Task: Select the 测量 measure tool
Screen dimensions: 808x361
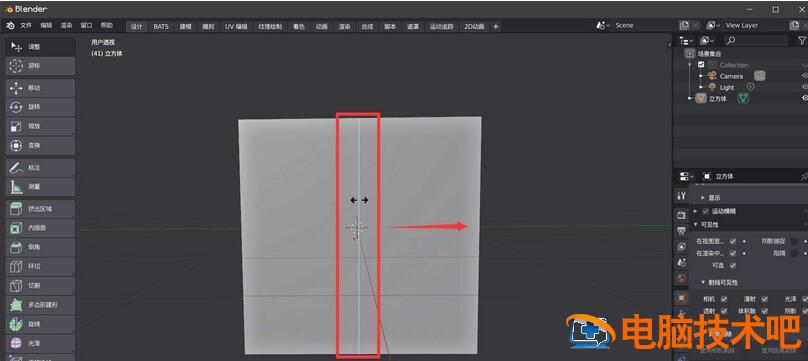Action: pyautogui.click(x=40, y=187)
